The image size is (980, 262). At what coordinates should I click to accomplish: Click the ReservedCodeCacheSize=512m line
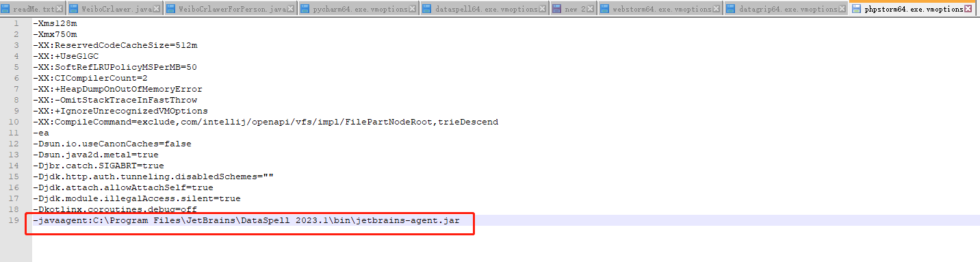point(115,45)
